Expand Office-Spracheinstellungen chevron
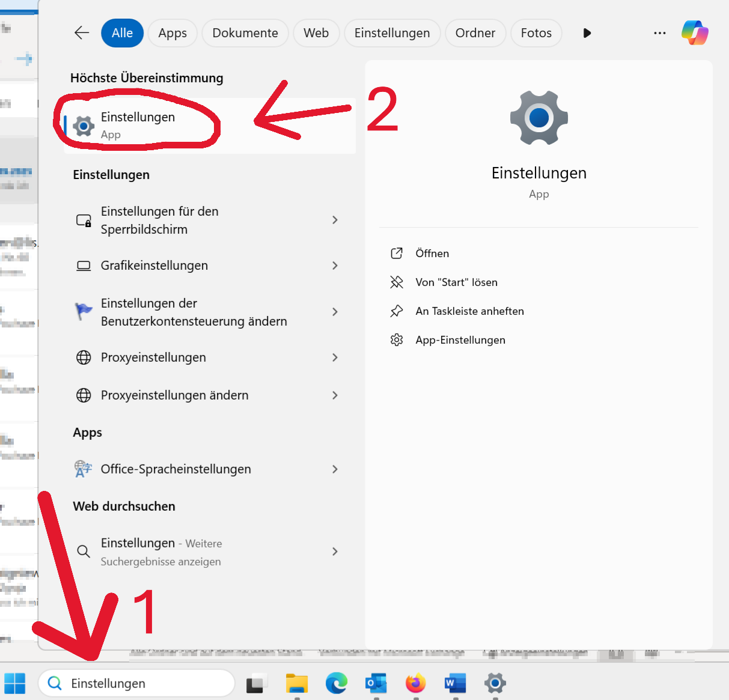This screenshot has height=700, width=729. pos(335,469)
